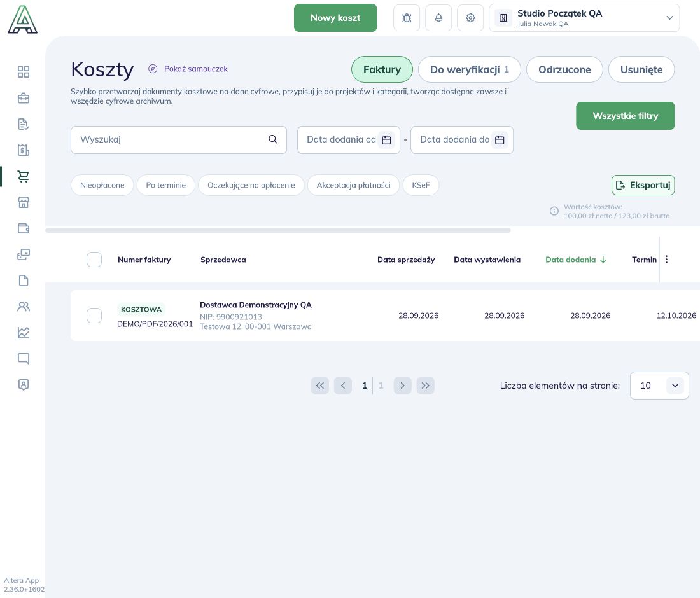Switch to the Faktury tab
The height and width of the screenshot is (598, 700).
(382, 69)
